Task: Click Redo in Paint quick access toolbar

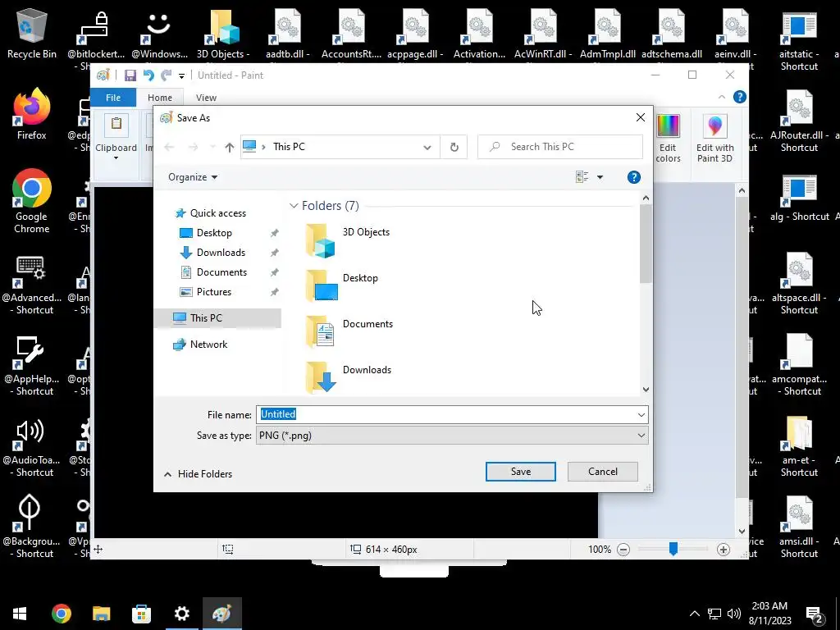Action: tap(167, 75)
